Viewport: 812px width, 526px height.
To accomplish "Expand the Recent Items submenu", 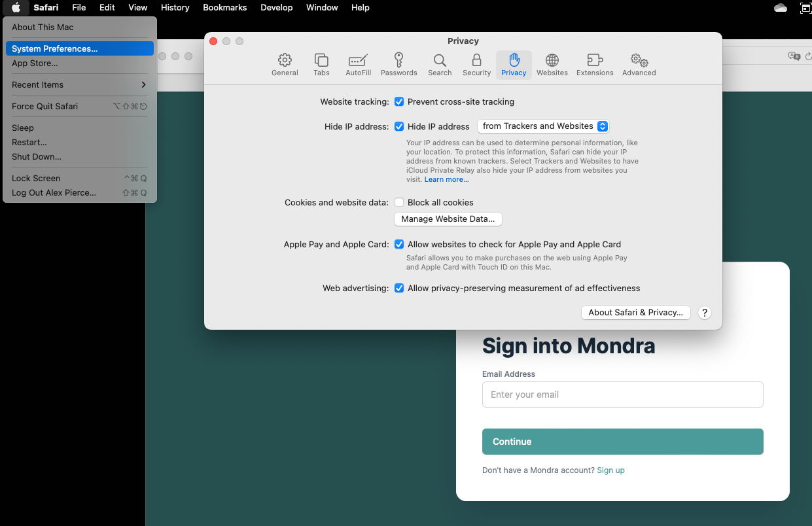I will (x=80, y=84).
